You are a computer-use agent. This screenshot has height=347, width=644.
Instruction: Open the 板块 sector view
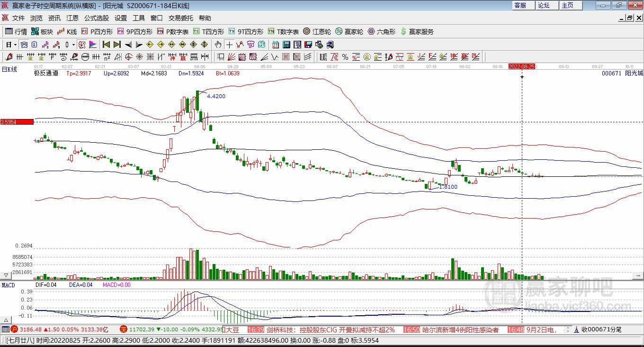pos(42,32)
